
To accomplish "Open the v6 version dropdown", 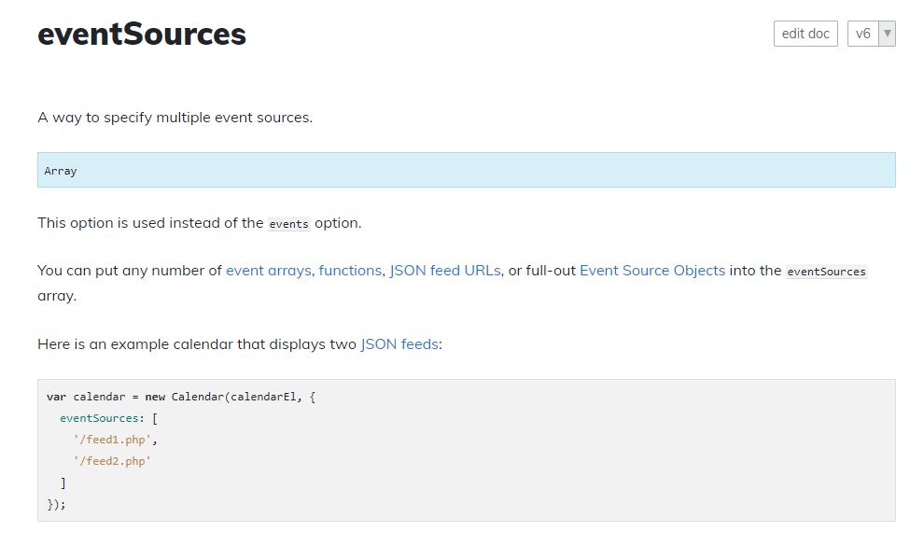I will pyautogui.click(x=862, y=34).
